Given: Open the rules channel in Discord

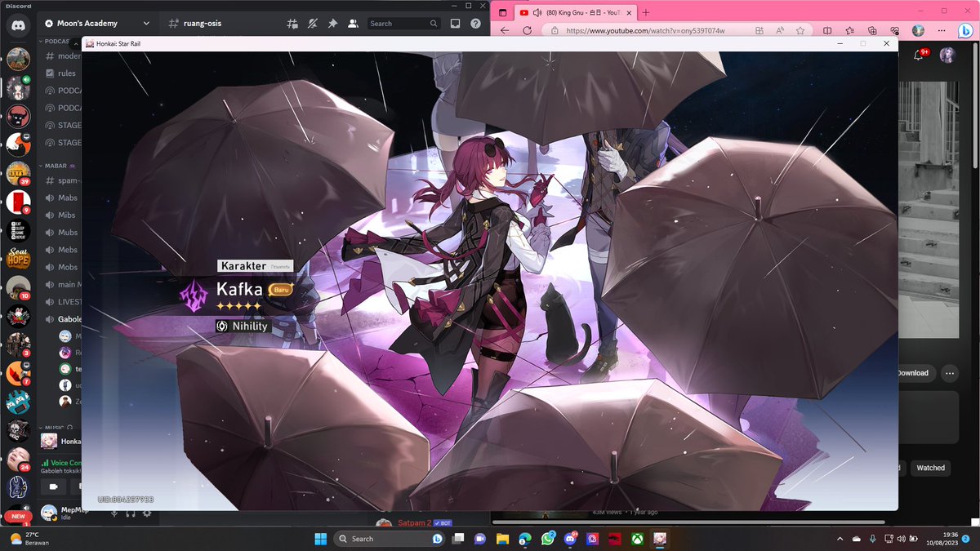Looking at the screenshot, I should pos(61,73).
